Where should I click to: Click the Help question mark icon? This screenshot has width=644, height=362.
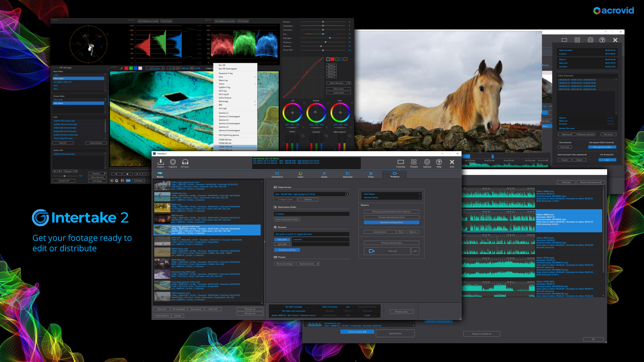(x=439, y=163)
